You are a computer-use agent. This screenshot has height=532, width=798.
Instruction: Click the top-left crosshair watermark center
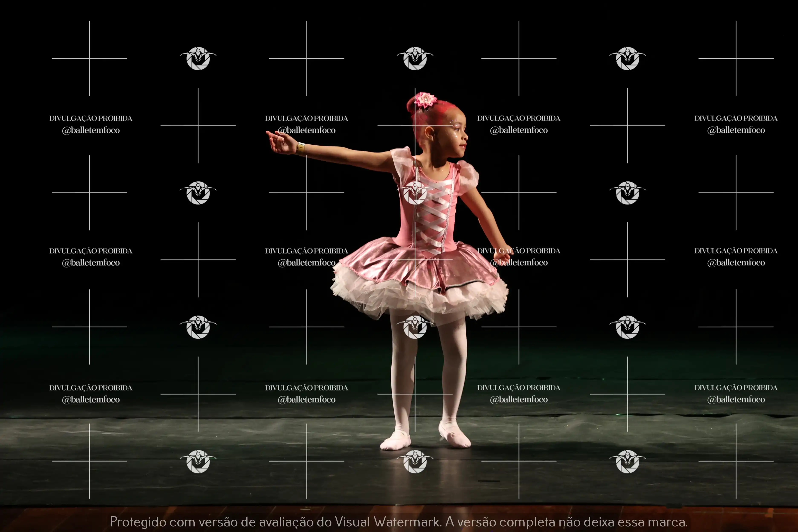point(90,58)
